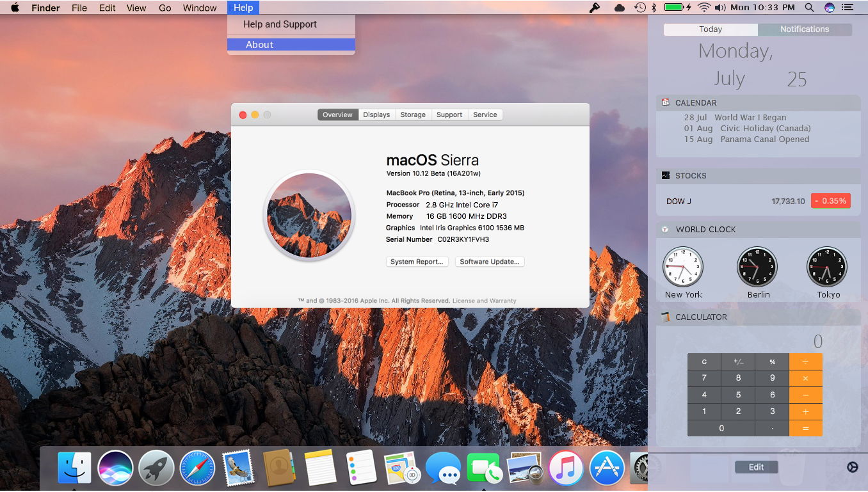Switch to the Storage tab
Screen dimensions: 868x492
click(x=413, y=115)
